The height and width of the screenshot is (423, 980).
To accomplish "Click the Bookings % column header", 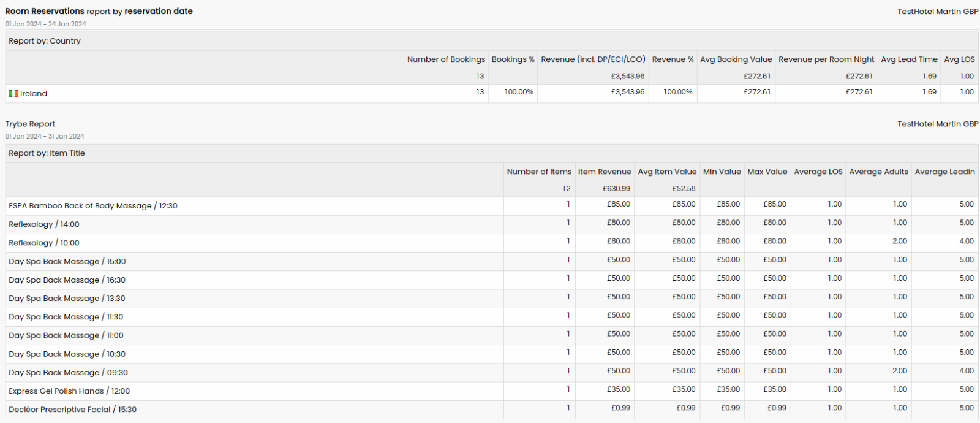I will point(513,59).
